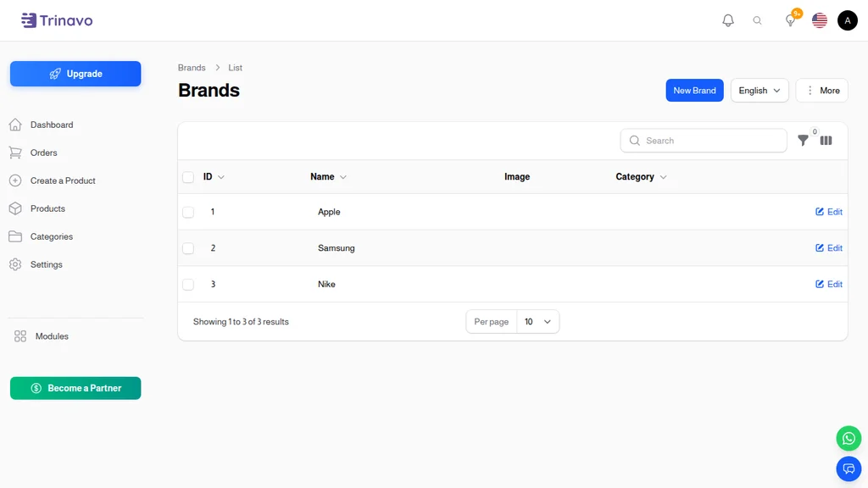Viewport: 868px width, 488px height.
Task: Open the English language dropdown
Action: pos(759,90)
